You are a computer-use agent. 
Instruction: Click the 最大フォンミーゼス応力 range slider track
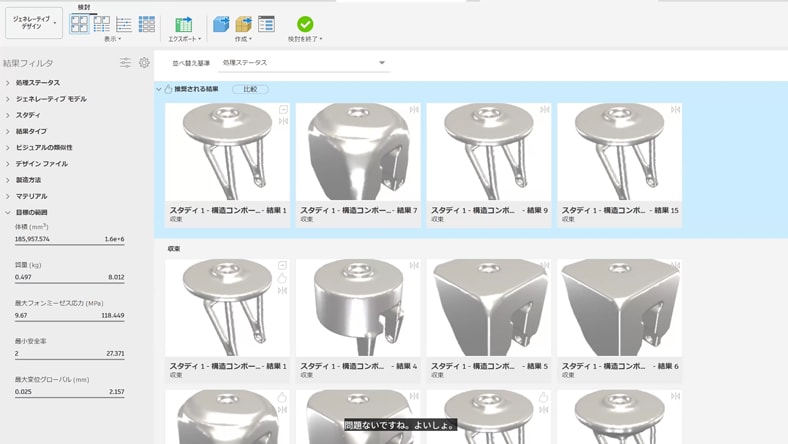(69, 321)
